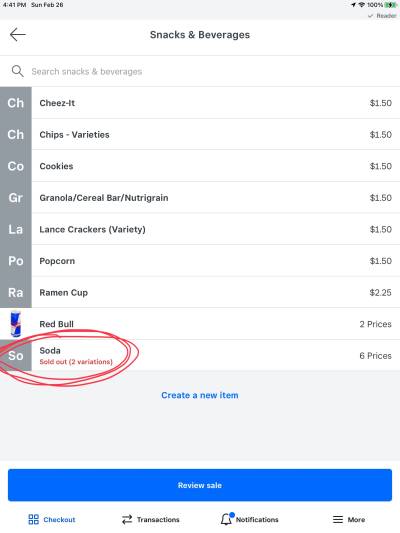Tap the 'Gr' Granola tile icon
This screenshot has width=400, height=533.
click(16, 197)
